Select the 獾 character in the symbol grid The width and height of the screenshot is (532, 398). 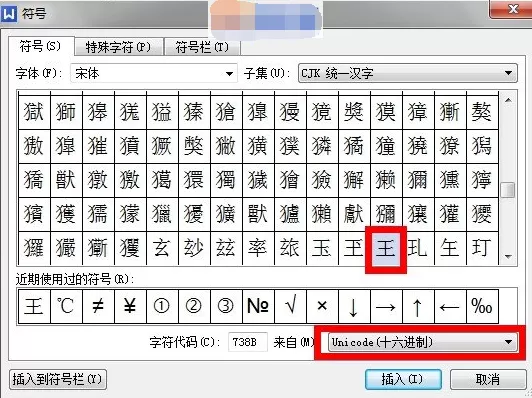pos(450,214)
